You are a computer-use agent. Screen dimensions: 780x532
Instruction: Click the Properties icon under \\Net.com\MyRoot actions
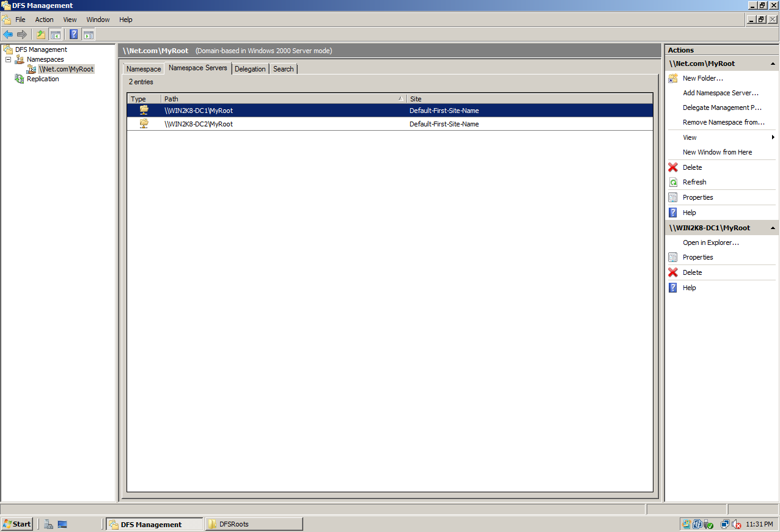click(673, 197)
